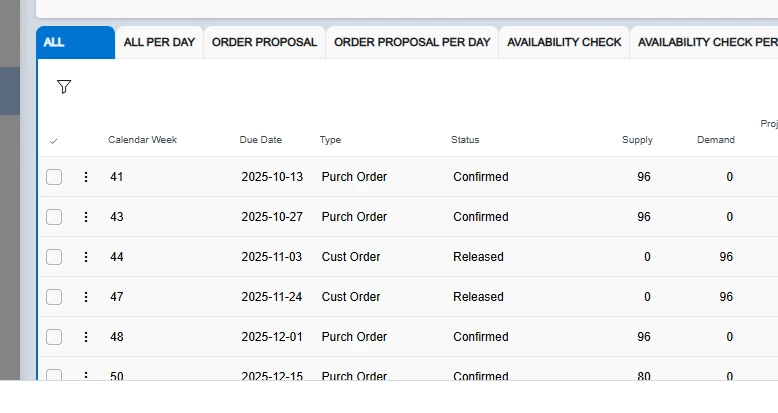Select the ORDER PROPOSAL PER DAY tab
Screen dimensions: 778x413
click(412, 43)
